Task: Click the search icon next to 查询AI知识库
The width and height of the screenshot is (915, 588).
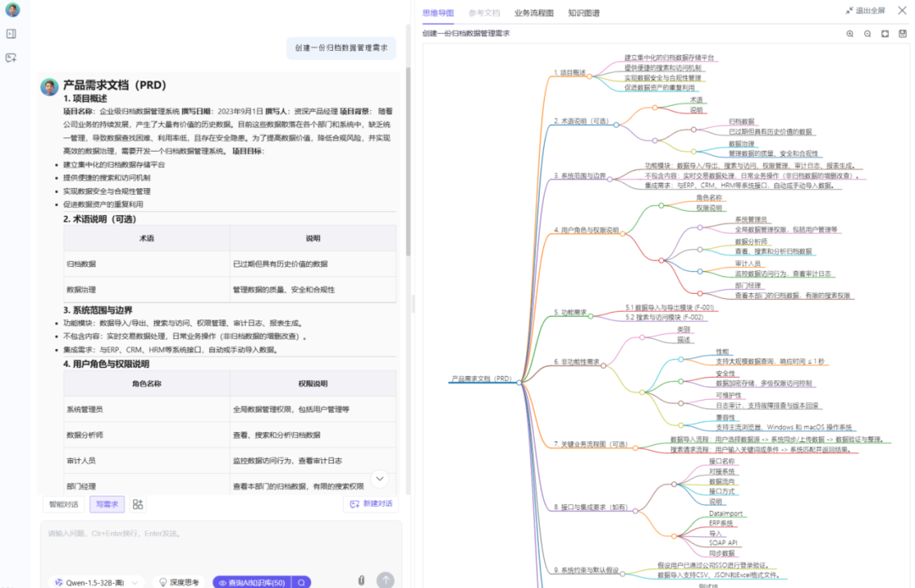Action: [302, 582]
